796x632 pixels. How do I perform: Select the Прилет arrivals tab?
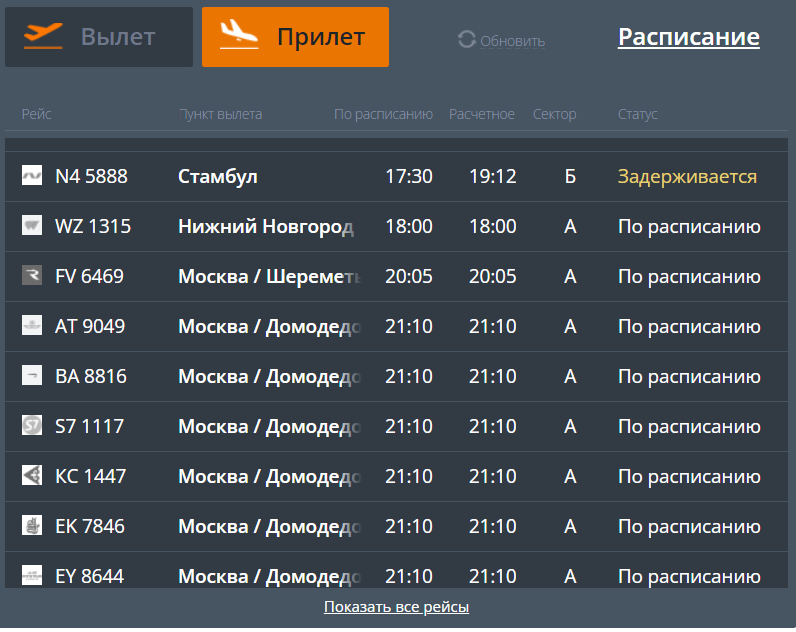[x=295, y=37]
